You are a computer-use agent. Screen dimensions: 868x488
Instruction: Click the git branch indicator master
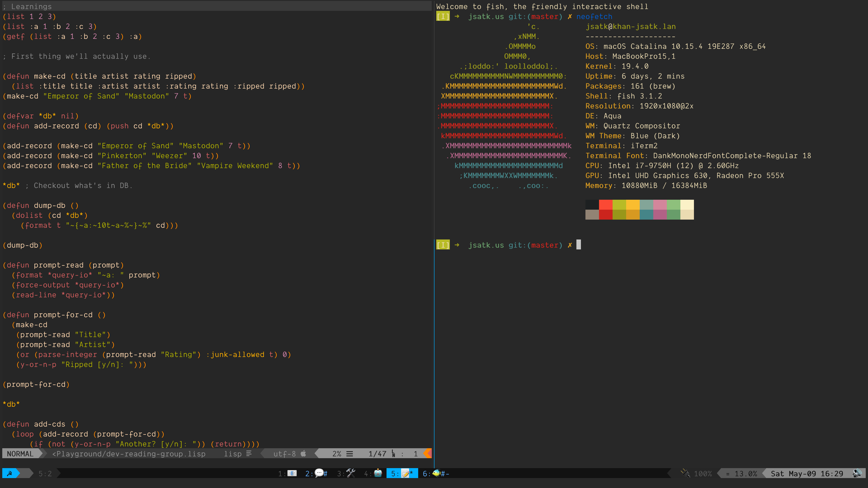(544, 16)
